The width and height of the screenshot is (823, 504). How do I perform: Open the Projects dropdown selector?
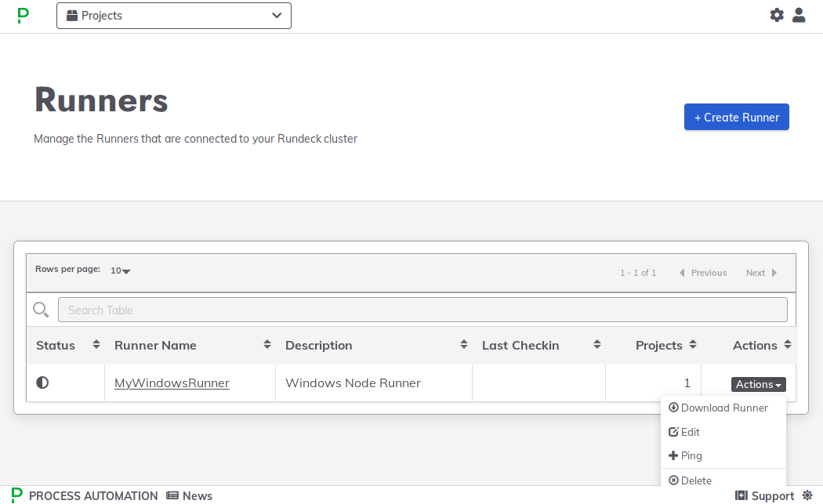tap(174, 16)
